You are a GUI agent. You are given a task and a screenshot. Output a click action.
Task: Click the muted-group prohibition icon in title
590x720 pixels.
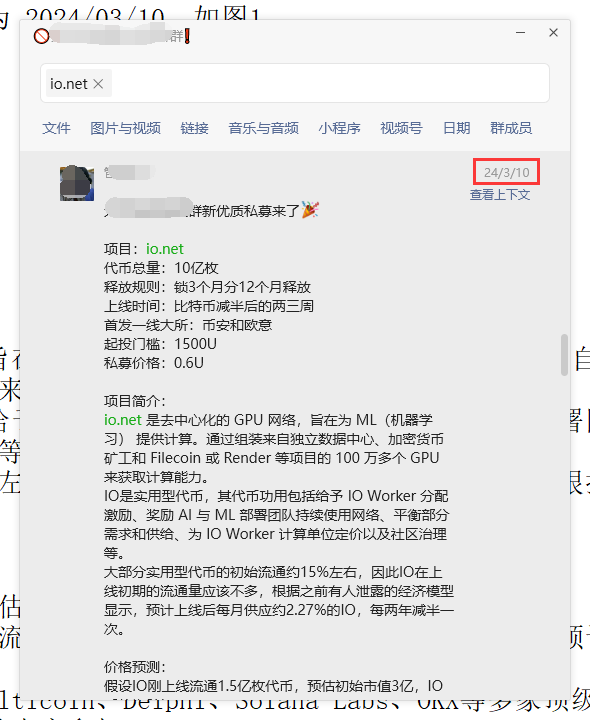coord(41,36)
